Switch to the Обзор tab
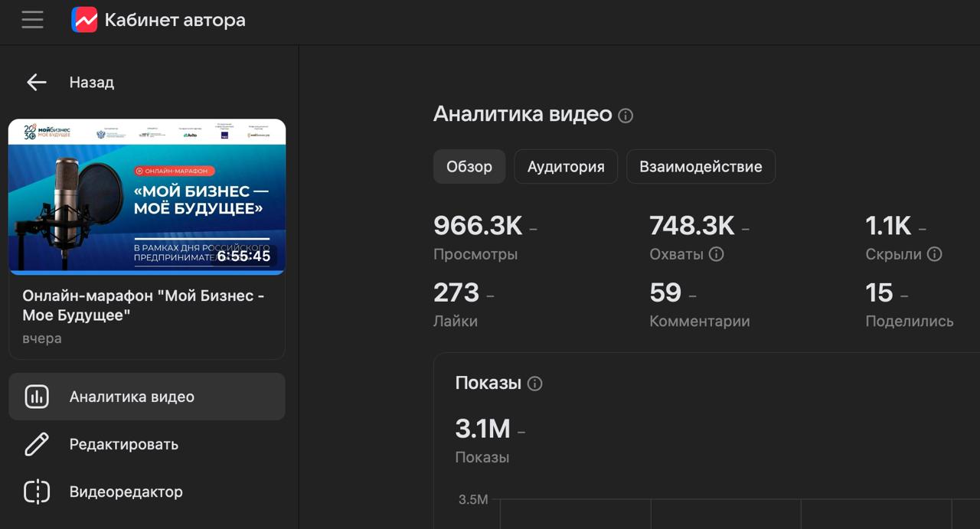The width and height of the screenshot is (980, 529). [x=469, y=166]
